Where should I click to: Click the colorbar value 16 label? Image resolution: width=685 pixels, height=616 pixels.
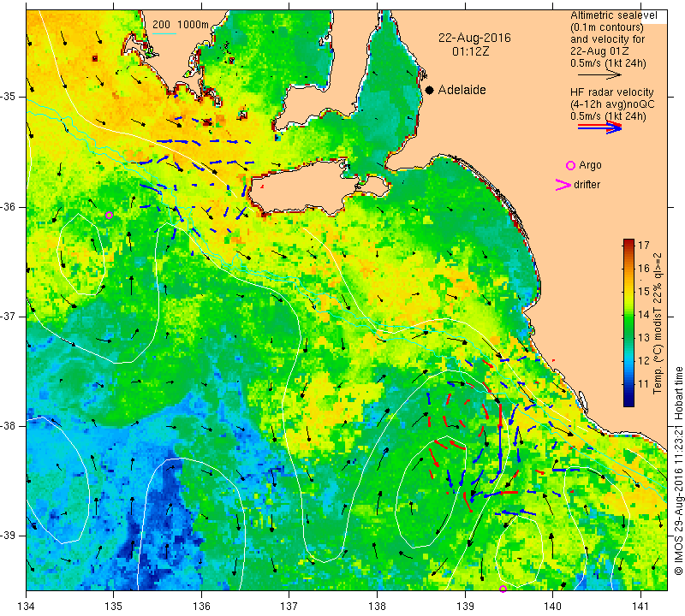click(x=644, y=268)
